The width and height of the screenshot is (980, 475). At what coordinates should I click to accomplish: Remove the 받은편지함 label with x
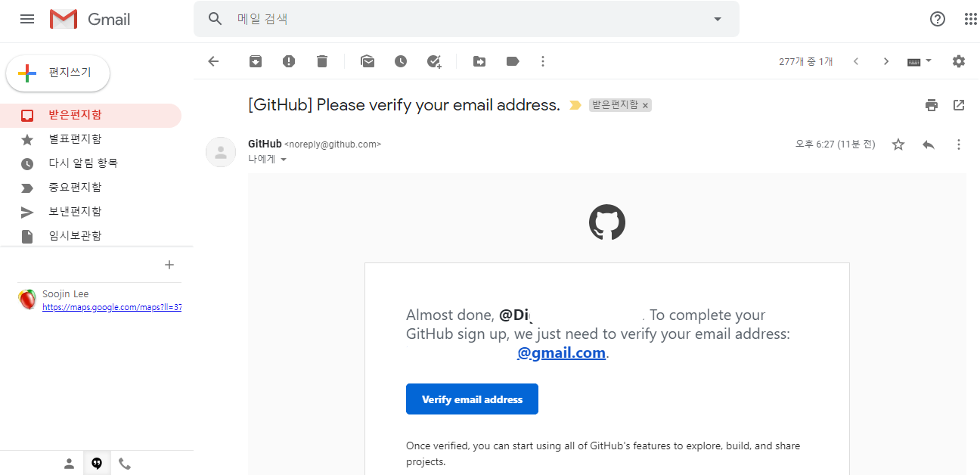tap(645, 106)
